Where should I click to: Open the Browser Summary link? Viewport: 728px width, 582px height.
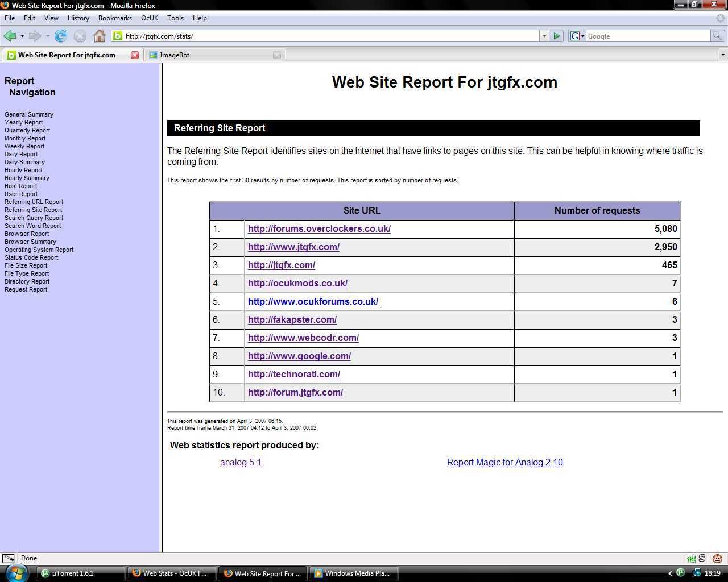click(x=30, y=242)
